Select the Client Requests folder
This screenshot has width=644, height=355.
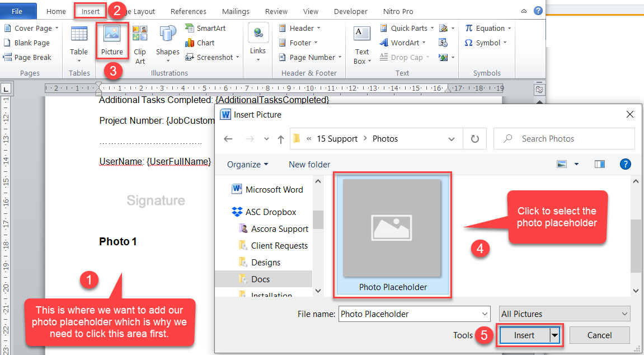[x=279, y=245]
